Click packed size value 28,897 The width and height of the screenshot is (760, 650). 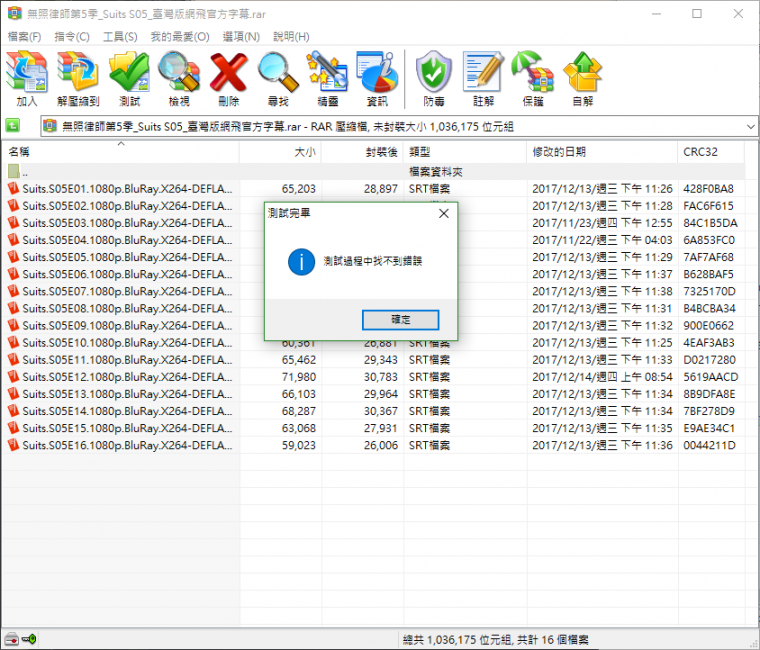(380, 189)
